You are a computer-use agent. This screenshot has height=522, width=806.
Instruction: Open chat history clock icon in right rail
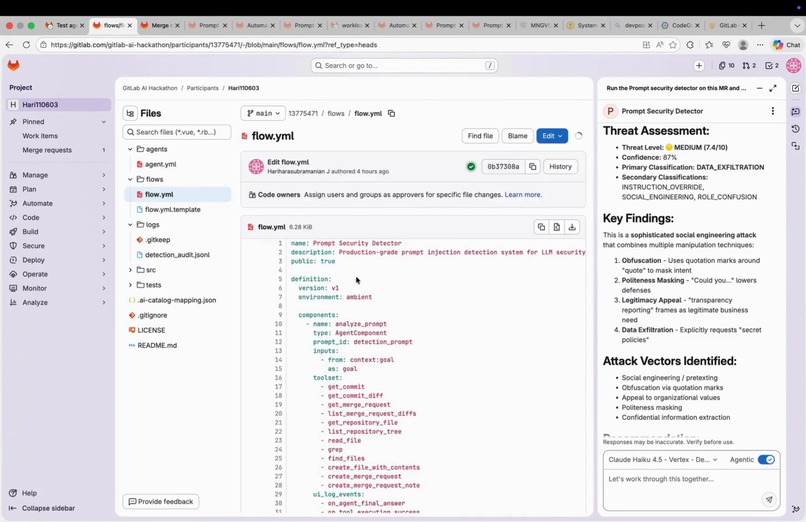tap(795, 128)
